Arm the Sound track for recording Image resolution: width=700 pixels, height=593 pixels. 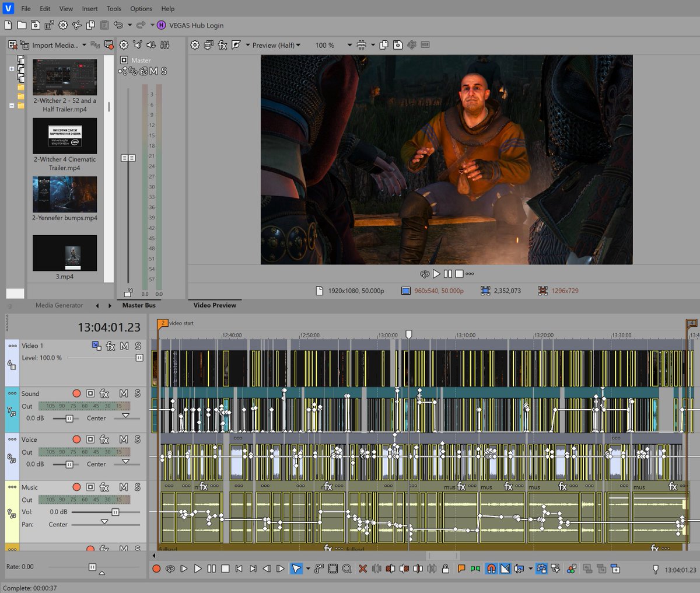pyautogui.click(x=76, y=393)
